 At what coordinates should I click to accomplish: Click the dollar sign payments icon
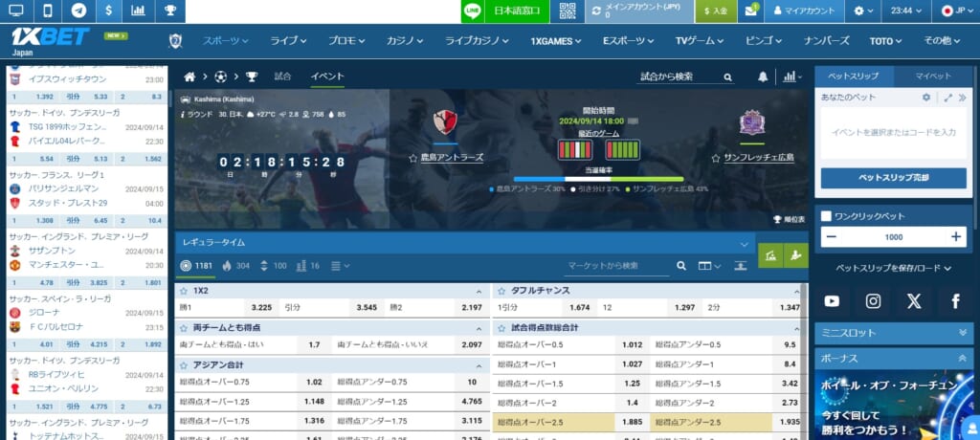coord(109,11)
